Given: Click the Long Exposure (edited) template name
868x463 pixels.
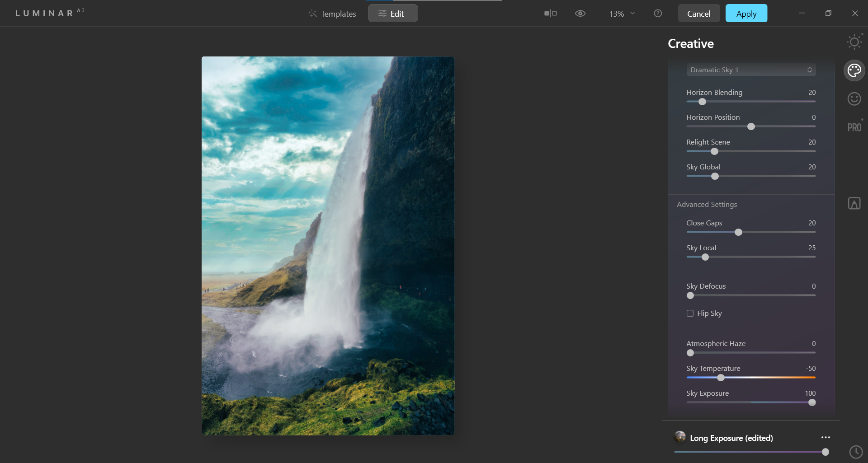Looking at the screenshot, I should [731, 438].
